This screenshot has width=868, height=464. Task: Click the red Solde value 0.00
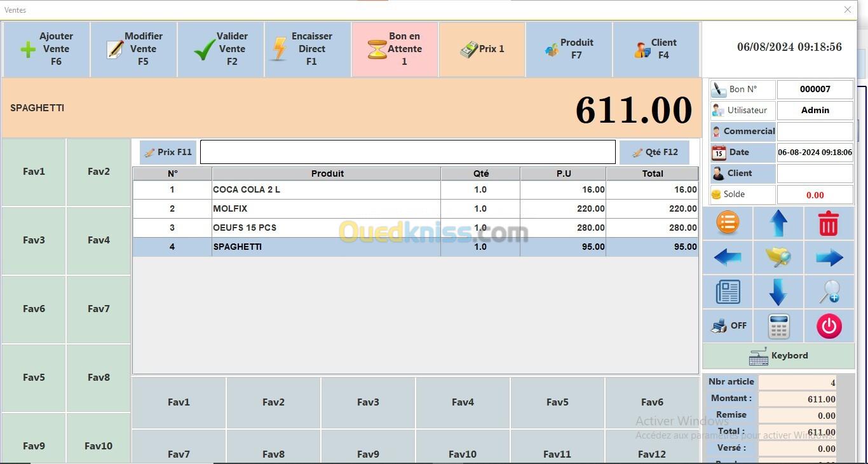coord(815,195)
